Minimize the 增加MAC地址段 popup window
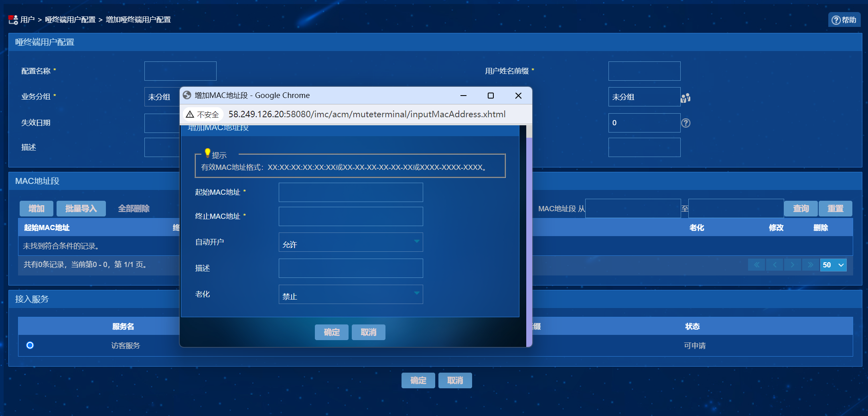 pyautogui.click(x=463, y=96)
